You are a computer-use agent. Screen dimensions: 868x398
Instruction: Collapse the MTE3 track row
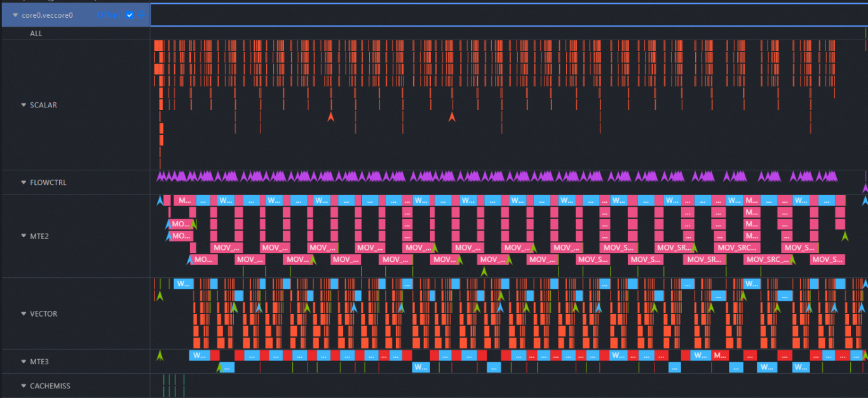coord(24,362)
